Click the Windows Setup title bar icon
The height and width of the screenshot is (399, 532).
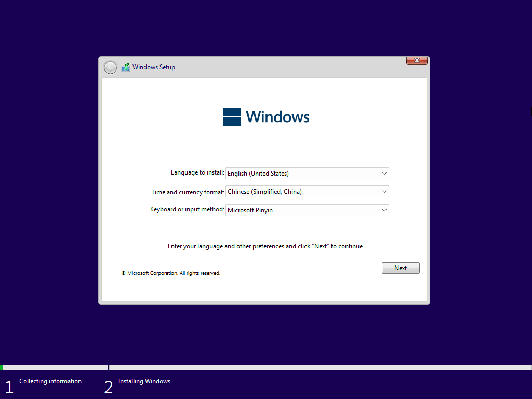[126, 68]
